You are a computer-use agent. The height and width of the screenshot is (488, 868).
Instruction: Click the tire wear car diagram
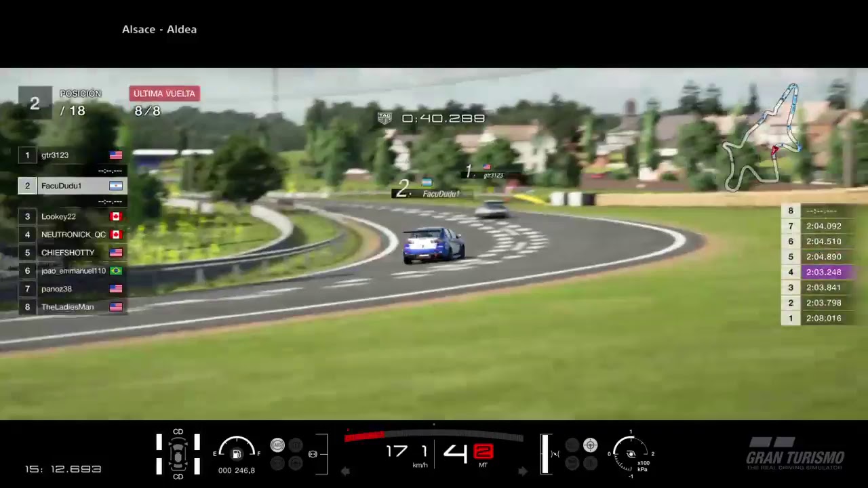tap(178, 454)
